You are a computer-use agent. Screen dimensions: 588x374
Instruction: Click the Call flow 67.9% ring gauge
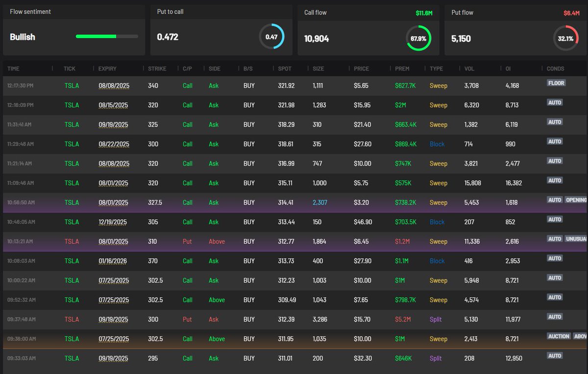click(x=418, y=38)
